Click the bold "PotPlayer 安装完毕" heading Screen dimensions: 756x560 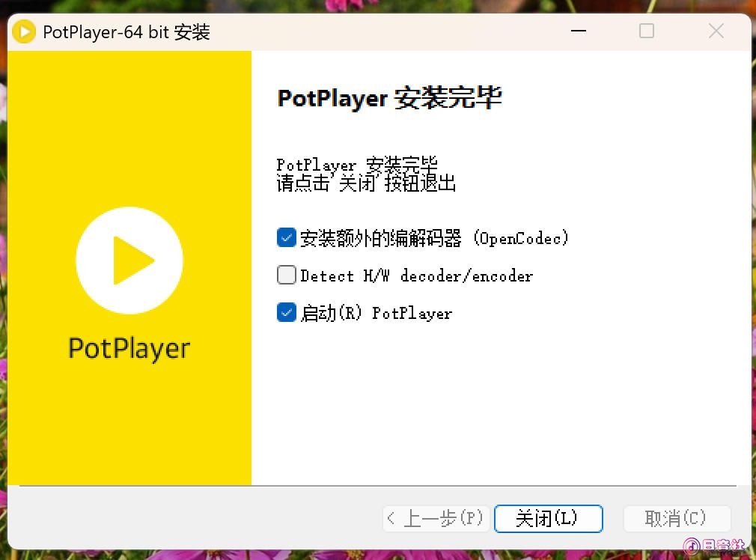tap(389, 99)
